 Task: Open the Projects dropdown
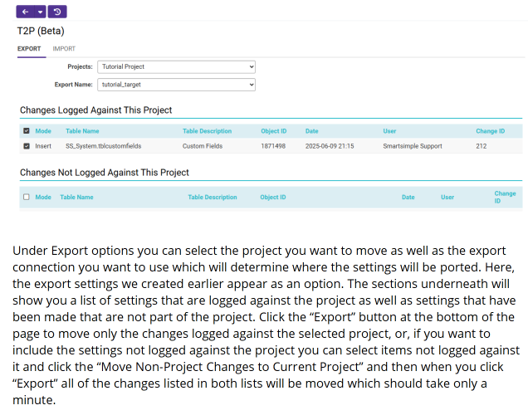177,66
